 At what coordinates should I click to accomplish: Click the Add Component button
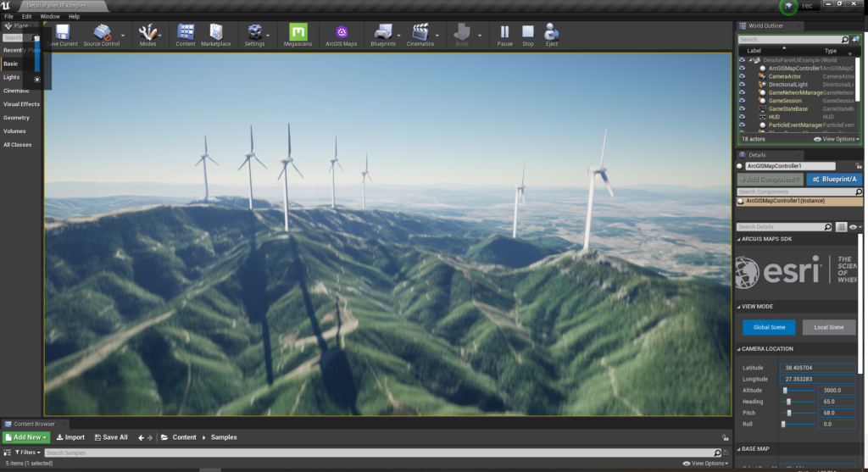click(770, 180)
